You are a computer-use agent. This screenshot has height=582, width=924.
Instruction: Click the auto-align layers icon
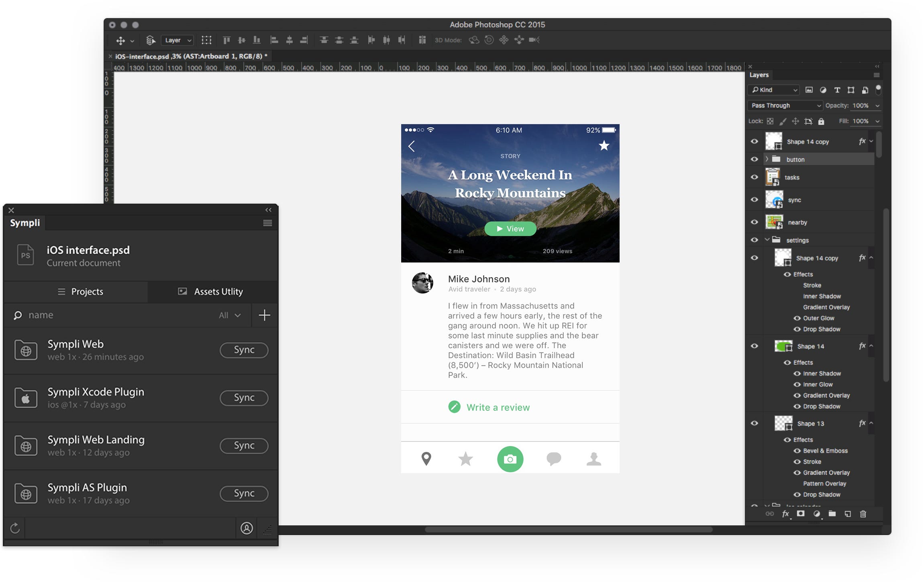click(422, 40)
